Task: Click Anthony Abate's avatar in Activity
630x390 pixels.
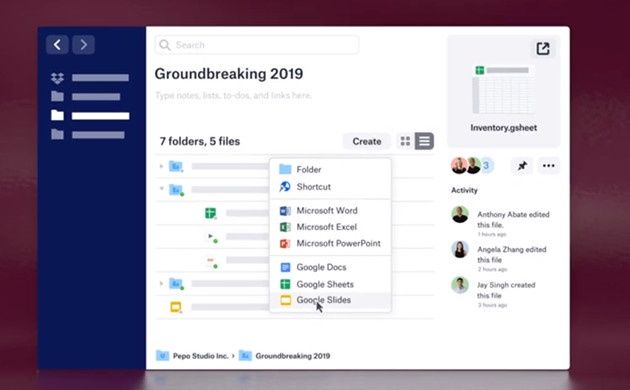Action: 460,214
